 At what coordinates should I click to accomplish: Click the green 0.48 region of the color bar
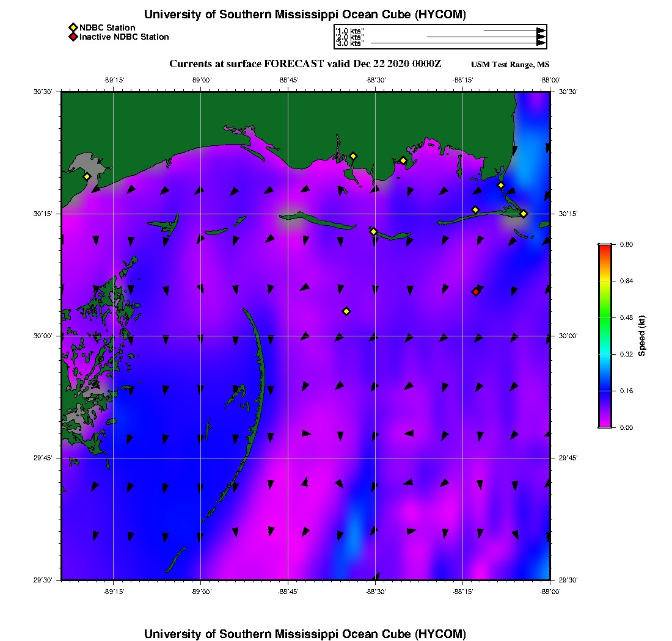point(605,317)
